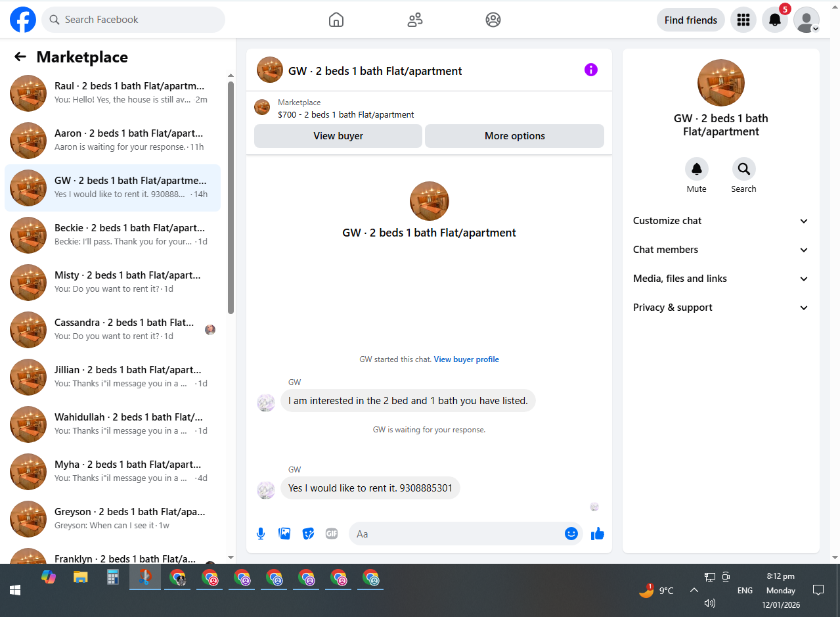Select the GW conversation in list

coord(113,188)
